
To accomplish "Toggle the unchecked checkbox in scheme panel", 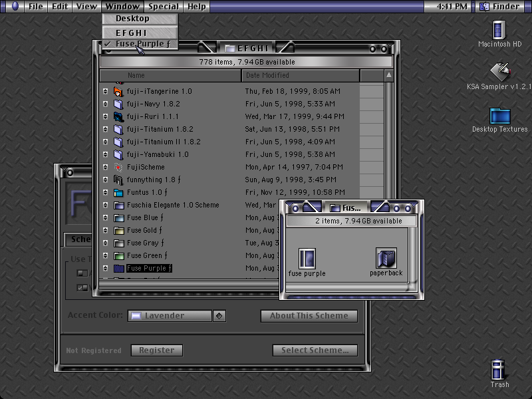I will click(x=82, y=273).
